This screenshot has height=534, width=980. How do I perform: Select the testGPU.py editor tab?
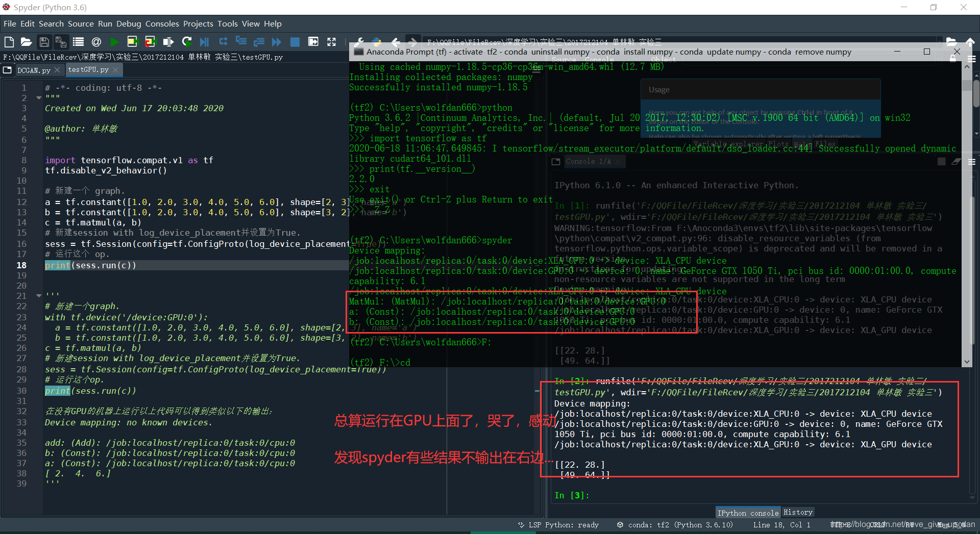(88, 69)
